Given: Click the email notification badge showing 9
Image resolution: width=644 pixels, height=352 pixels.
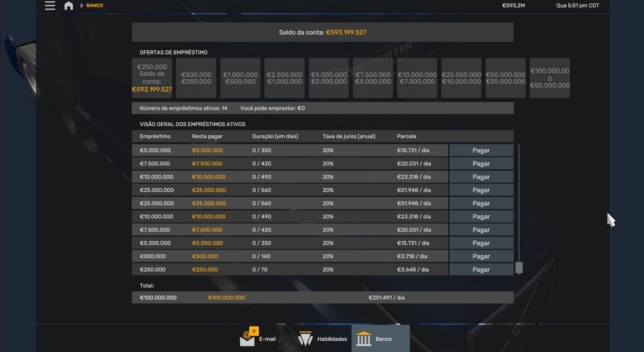Looking at the screenshot, I should pyautogui.click(x=254, y=331).
